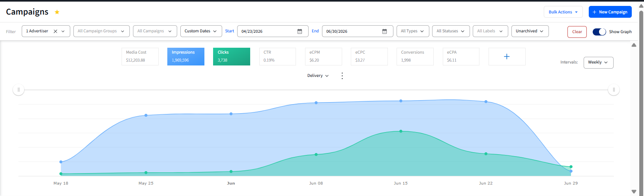Select the Impressions data point at May 25
Screen dimensions: 644x196
[x=146, y=115]
